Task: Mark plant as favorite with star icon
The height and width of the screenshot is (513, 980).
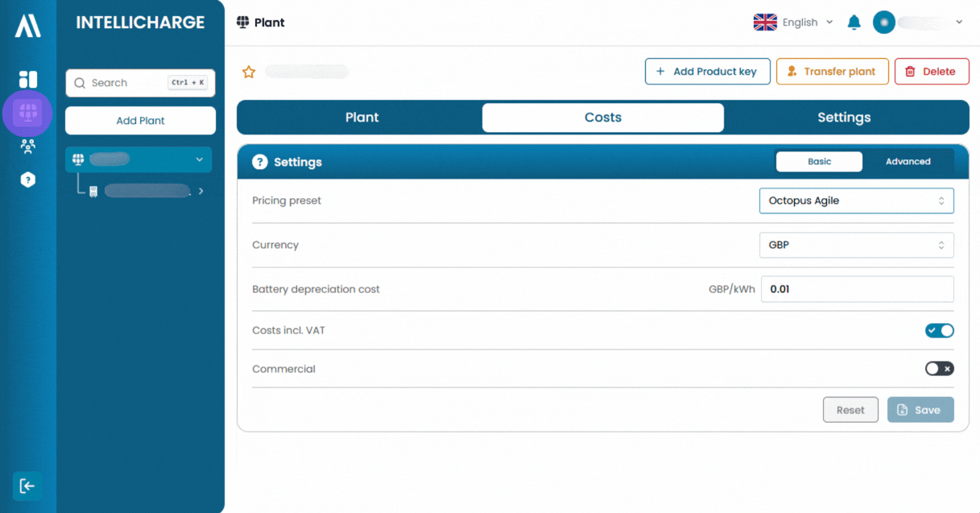Action: [x=249, y=72]
